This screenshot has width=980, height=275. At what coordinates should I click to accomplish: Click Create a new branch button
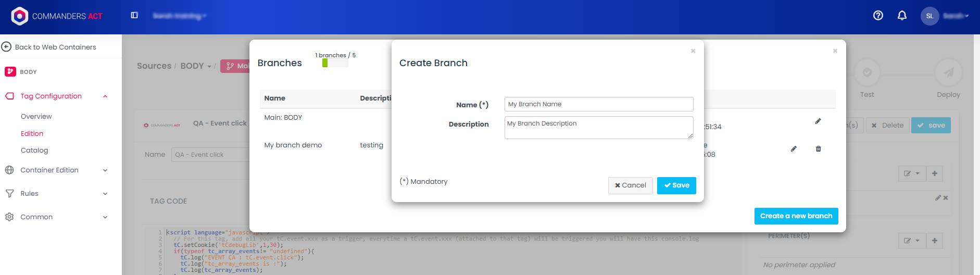pyautogui.click(x=796, y=216)
